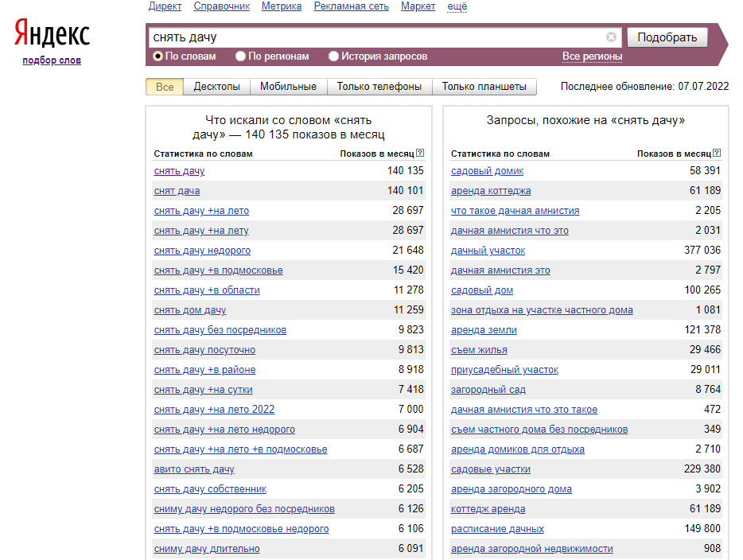
Task: Open query 'снять дачу собственник'
Action: click(x=210, y=489)
